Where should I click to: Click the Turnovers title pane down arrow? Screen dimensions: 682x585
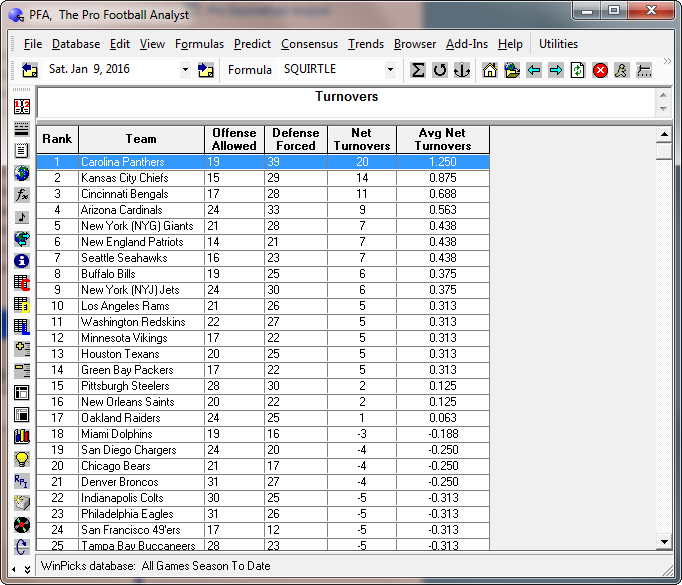coord(663,109)
